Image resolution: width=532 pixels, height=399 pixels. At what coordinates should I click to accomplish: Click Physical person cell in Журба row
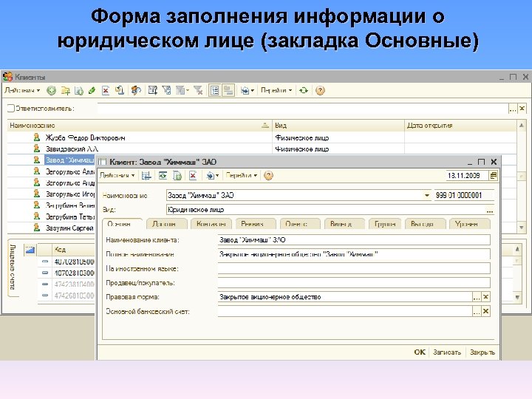338,137
